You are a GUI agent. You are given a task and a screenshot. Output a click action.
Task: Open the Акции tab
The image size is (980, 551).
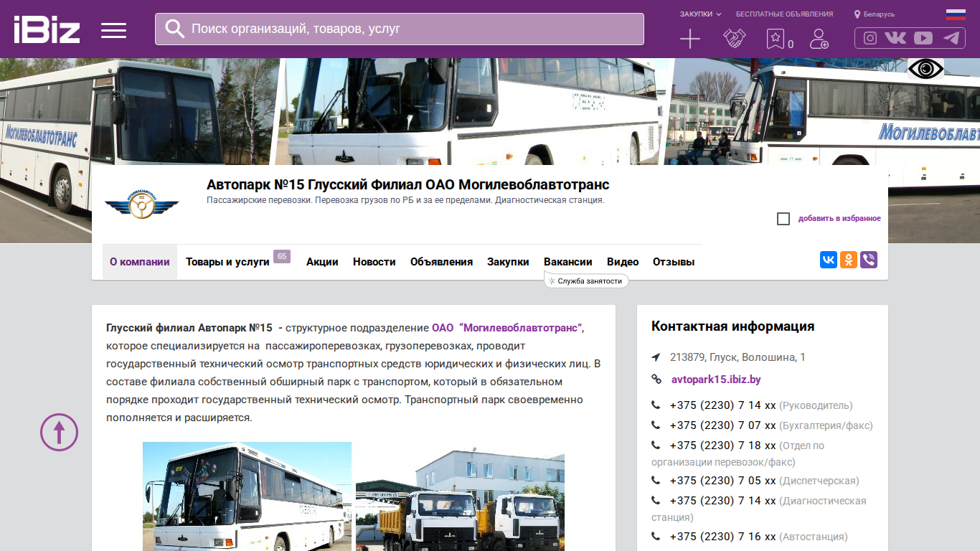click(x=322, y=262)
